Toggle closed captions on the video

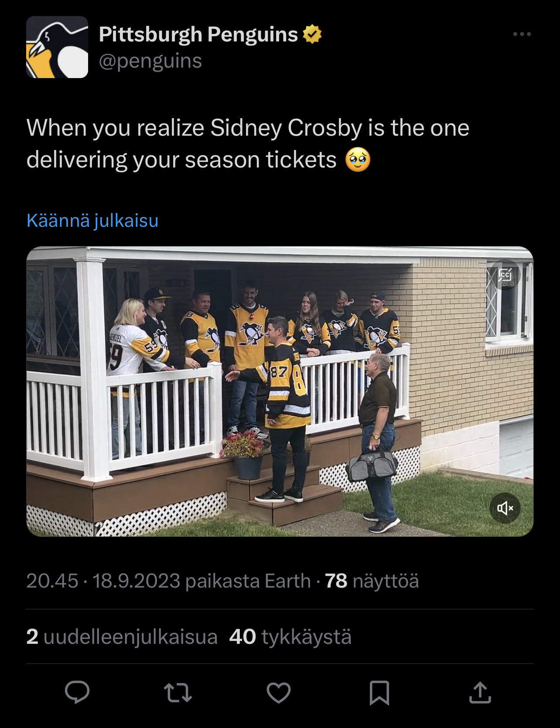pos(505,275)
